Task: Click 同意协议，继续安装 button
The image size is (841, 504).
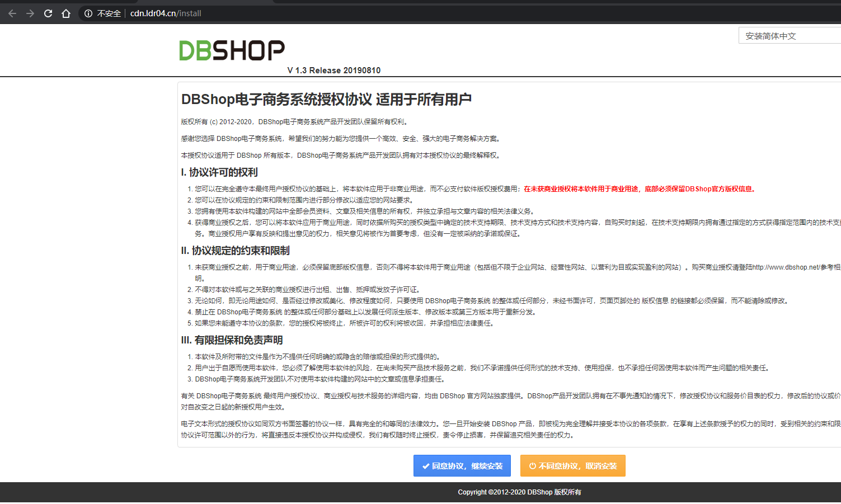Action: [463, 466]
